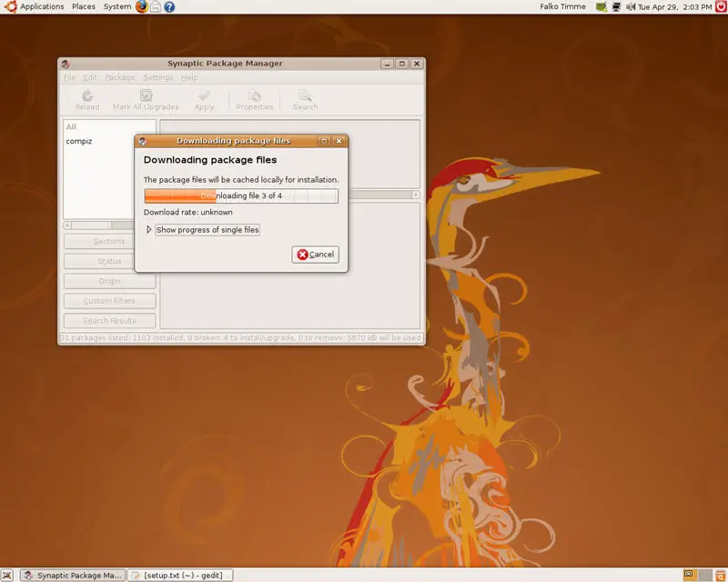
Task: Click the Mark All Upgrades toolbar icon
Action: click(146, 95)
